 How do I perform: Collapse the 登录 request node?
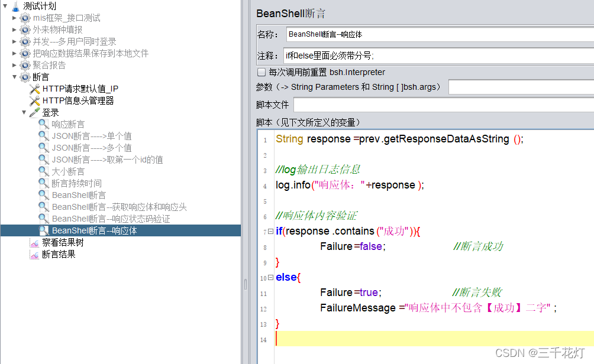pos(24,112)
